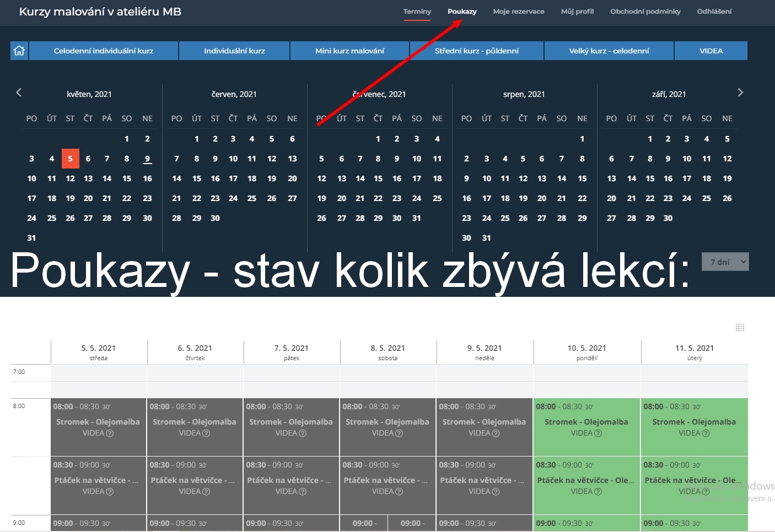Open the Termíny menu item
775x532 pixels.
click(417, 12)
